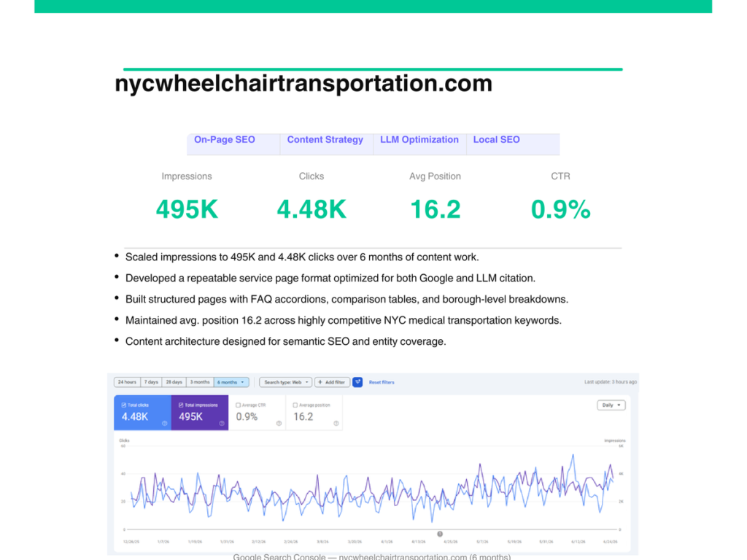The image size is (747, 560).
Task: Toggle the Total impressions checkbox
Action: click(181, 405)
